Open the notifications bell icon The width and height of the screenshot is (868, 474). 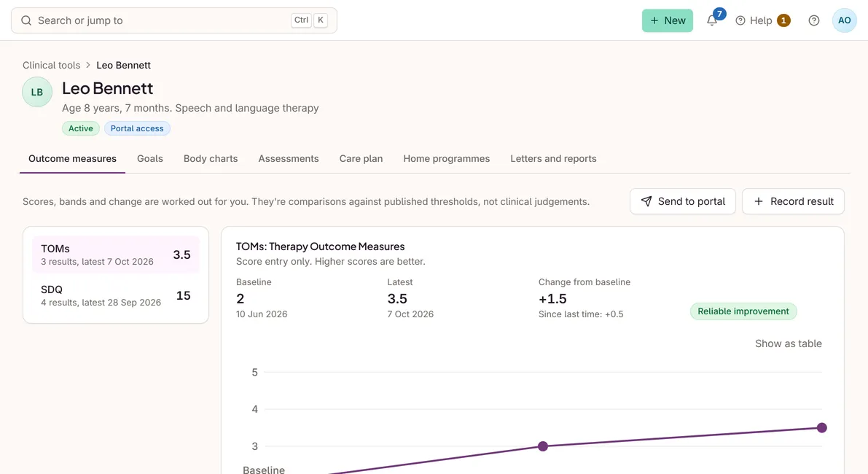[x=712, y=20]
